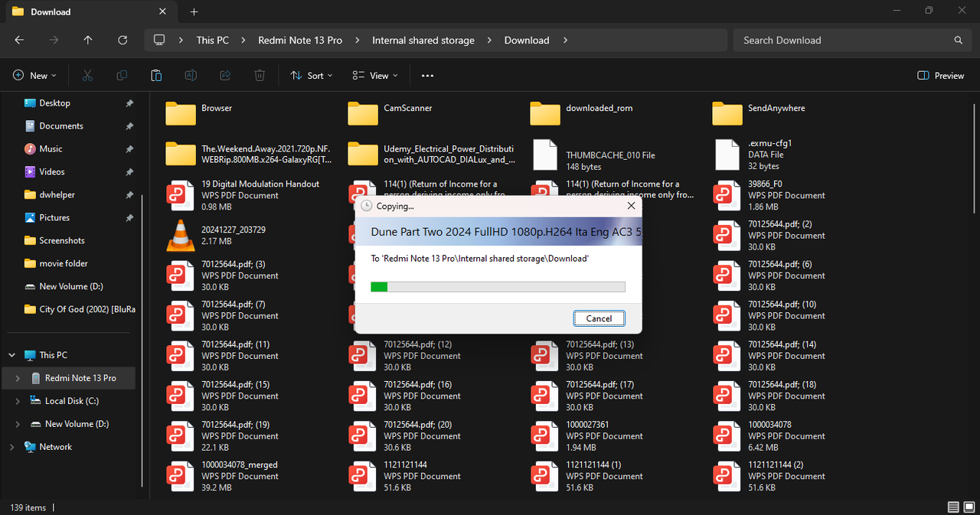Click the Copy icon in toolbar
Screen dimensions: 980x515
coord(122,76)
